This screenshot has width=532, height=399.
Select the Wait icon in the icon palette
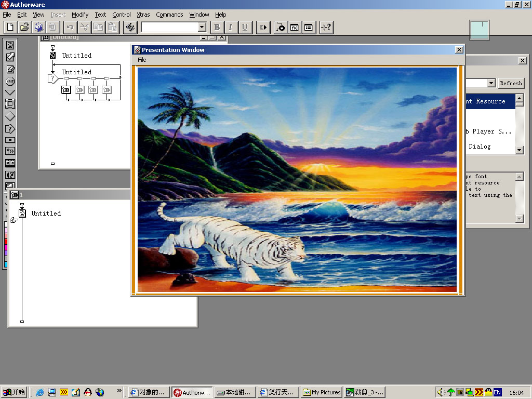click(x=10, y=81)
